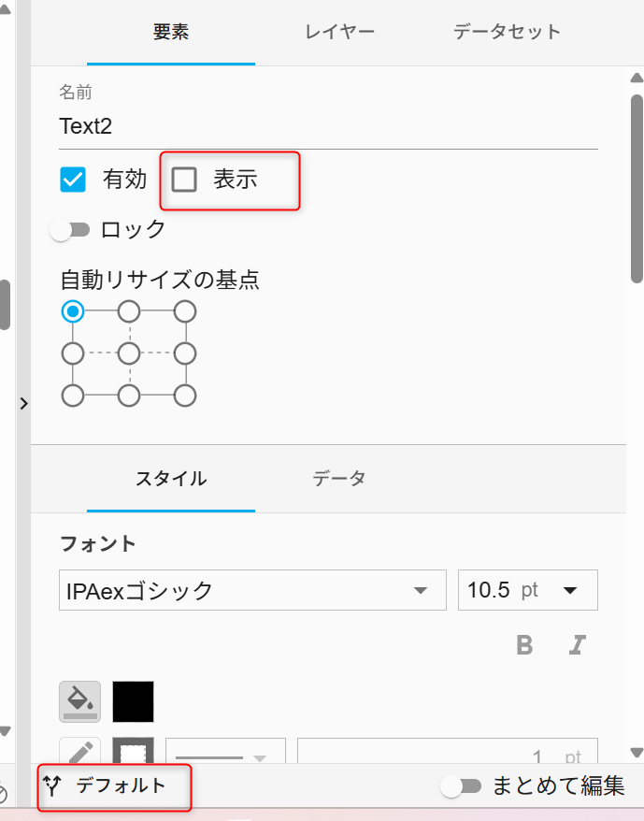Open the データ sub-tab
The image size is (644, 821).
[x=338, y=479]
